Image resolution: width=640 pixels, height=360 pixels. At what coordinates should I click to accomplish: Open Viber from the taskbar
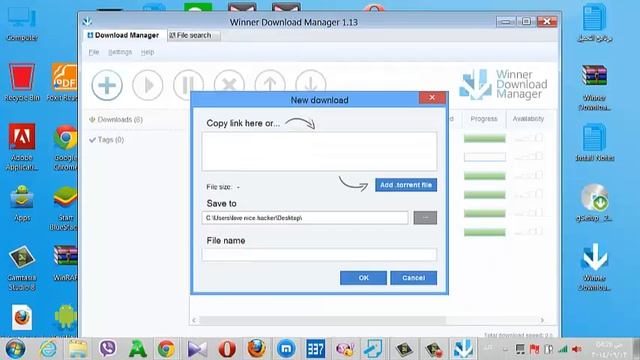pos(107,349)
